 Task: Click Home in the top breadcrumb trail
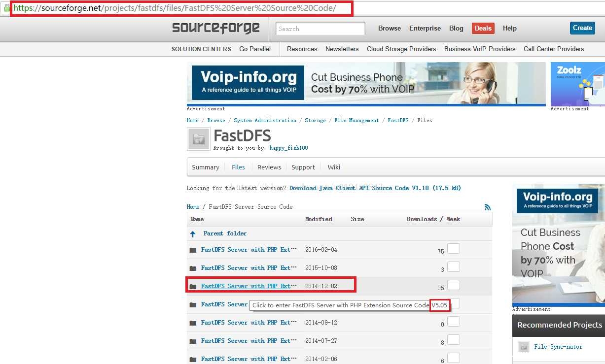click(193, 120)
